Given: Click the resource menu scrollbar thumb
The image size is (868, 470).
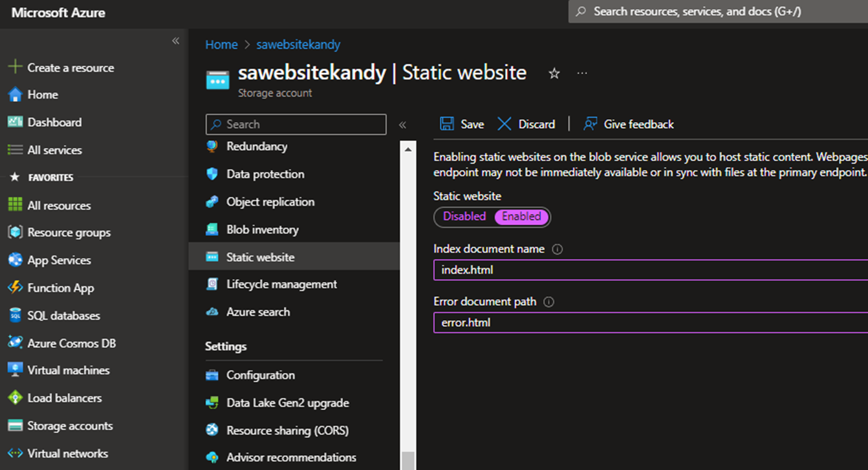Looking at the screenshot, I should click(x=407, y=460).
